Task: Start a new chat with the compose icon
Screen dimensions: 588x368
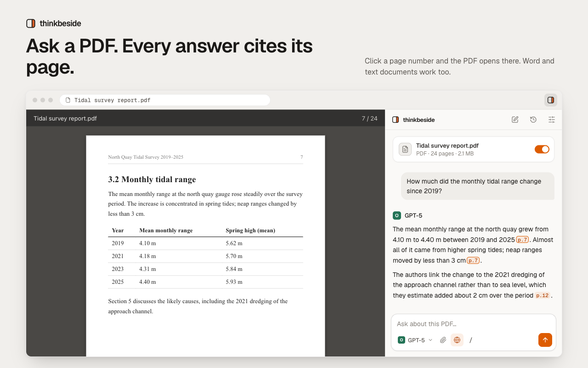Action: pyautogui.click(x=515, y=120)
